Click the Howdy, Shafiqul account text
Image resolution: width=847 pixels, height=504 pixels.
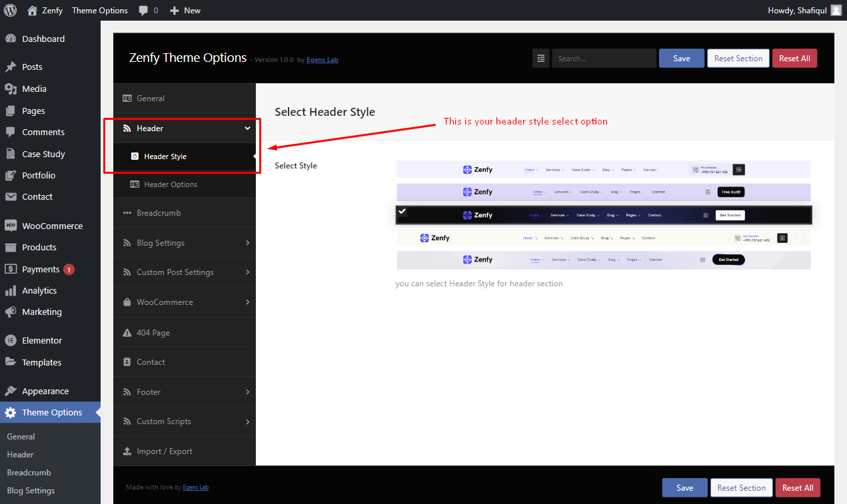797,10
